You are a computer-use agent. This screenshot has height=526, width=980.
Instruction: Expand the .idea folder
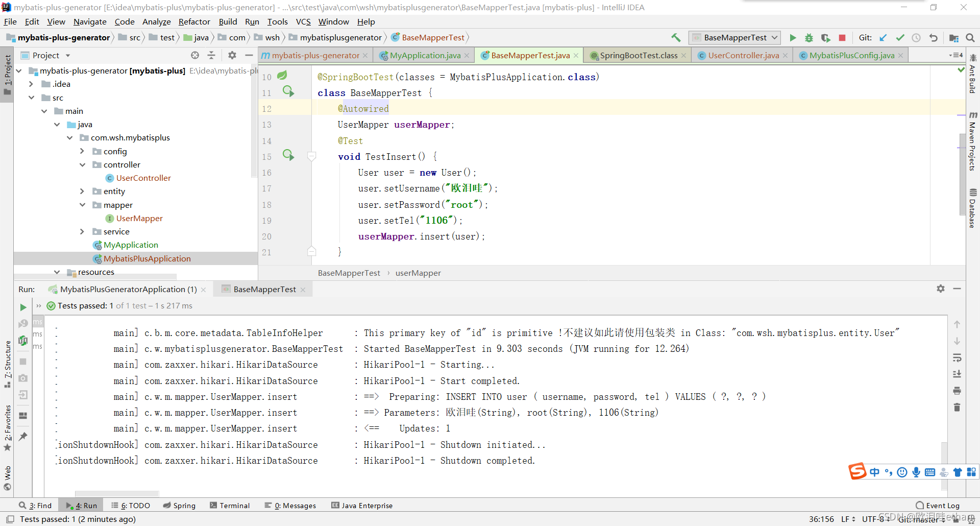tap(31, 84)
